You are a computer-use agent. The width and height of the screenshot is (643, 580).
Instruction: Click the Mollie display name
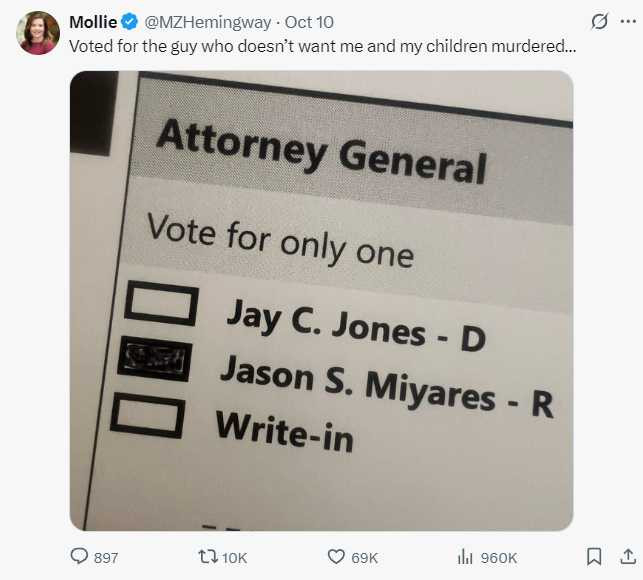pos(92,21)
